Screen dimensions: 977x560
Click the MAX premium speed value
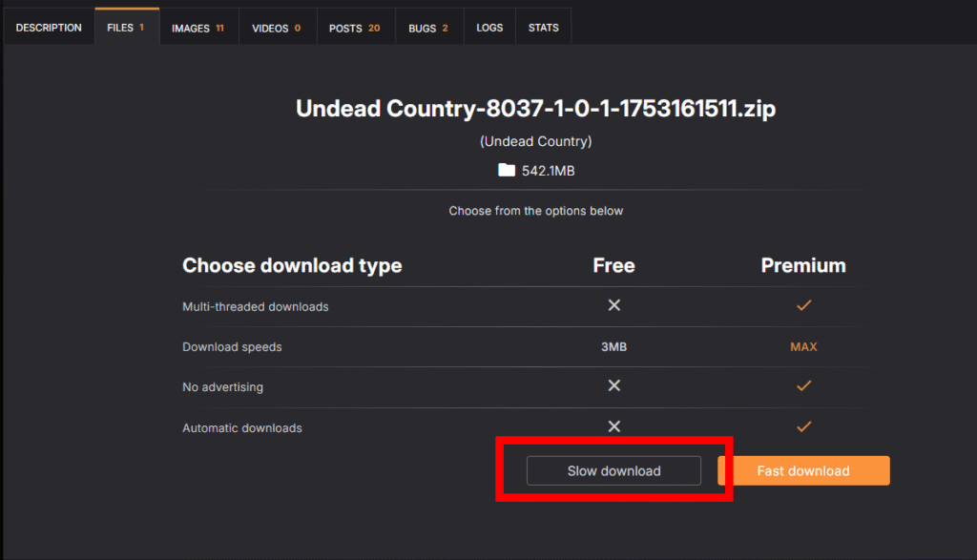(803, 347)
